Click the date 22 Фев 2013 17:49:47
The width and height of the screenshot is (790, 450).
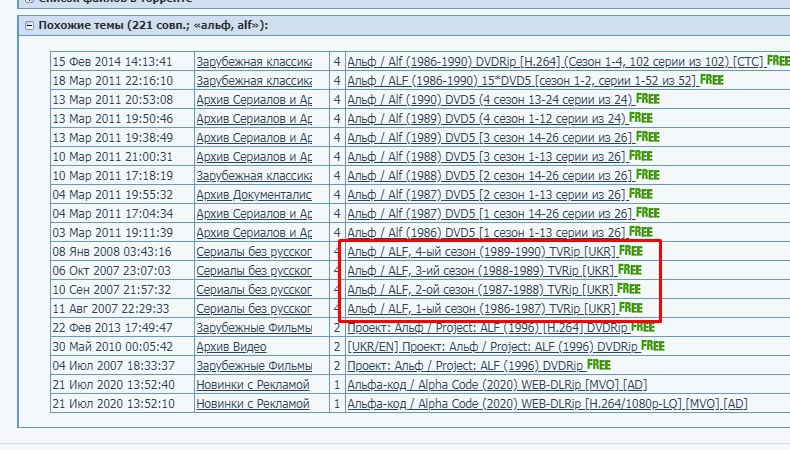112,328
